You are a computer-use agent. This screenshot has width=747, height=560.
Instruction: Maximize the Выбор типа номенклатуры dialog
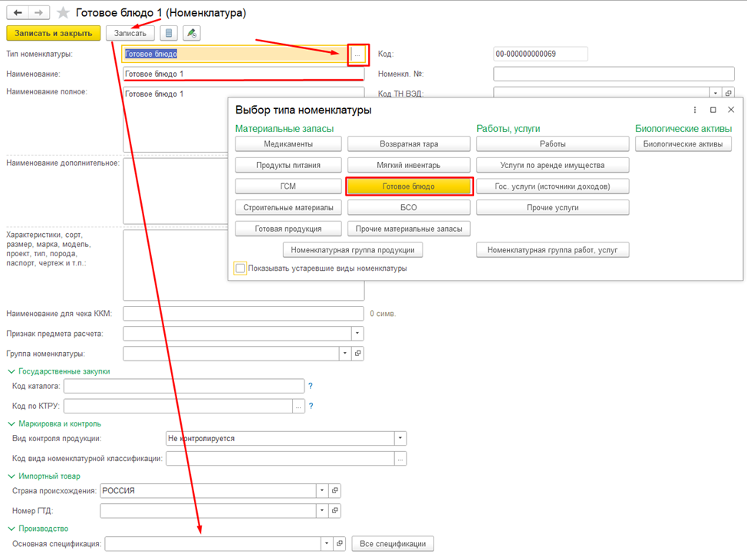tap(713, 110)
